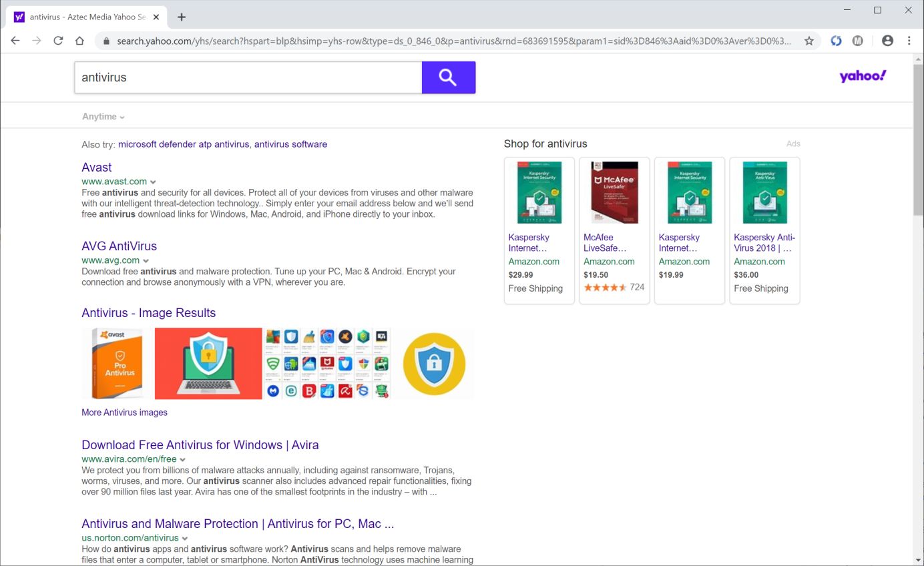Open the AVG AntiVirus search result

pos(119,246)
